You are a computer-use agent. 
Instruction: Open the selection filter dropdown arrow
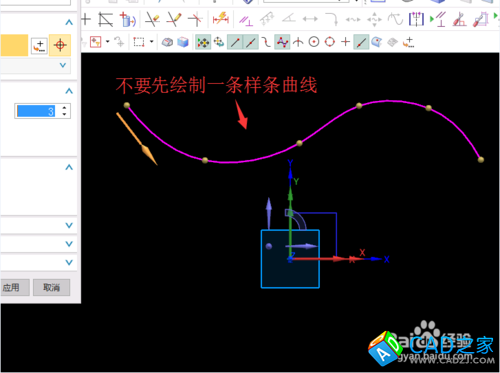[x=108, y=42]
